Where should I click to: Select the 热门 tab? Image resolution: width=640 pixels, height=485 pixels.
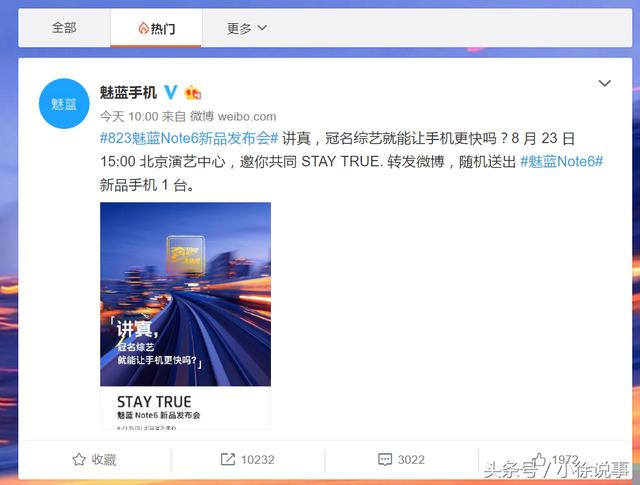[x=156, y=28]
